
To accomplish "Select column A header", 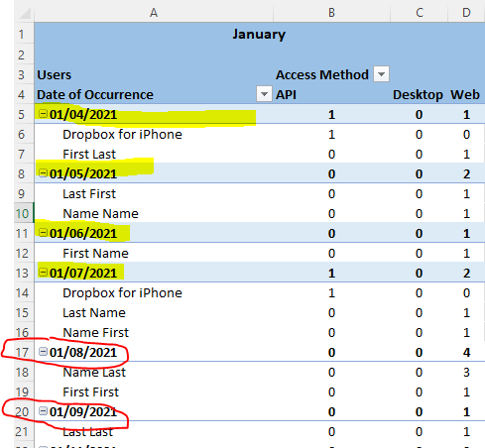I will tap(154, 13).
